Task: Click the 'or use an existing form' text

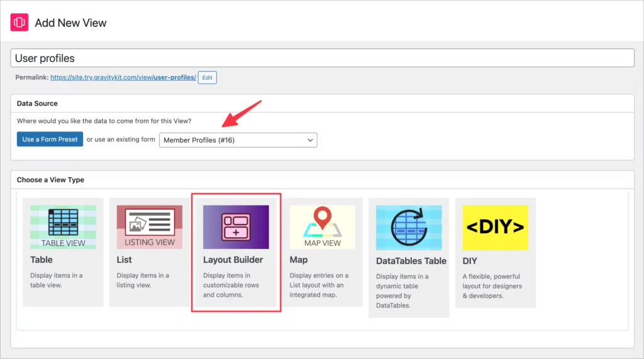Action: click(121, 139)
